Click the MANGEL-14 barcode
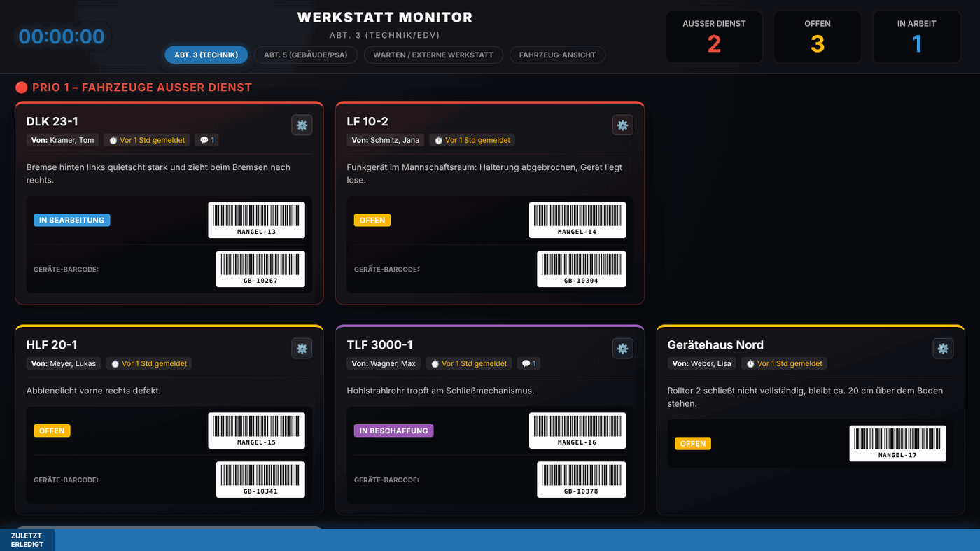Viewport: 980px width, 551px height. pyautogui.click(x=577, y=220)
